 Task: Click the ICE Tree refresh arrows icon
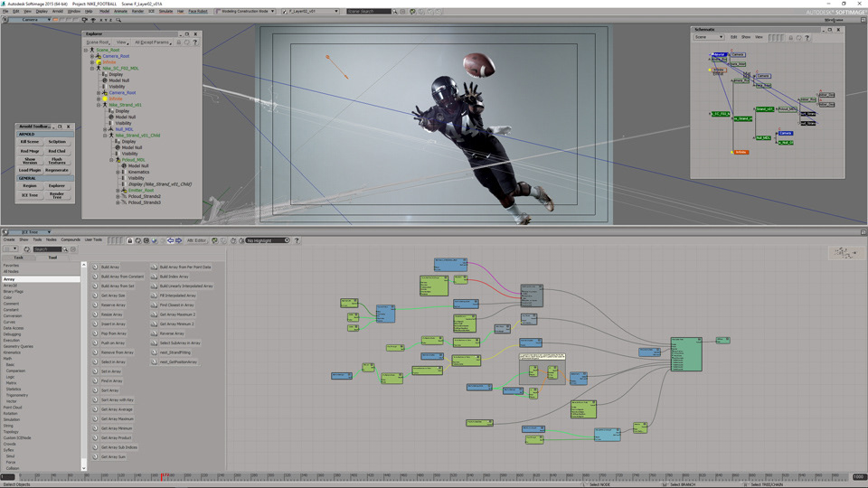[x=137, y=240]
